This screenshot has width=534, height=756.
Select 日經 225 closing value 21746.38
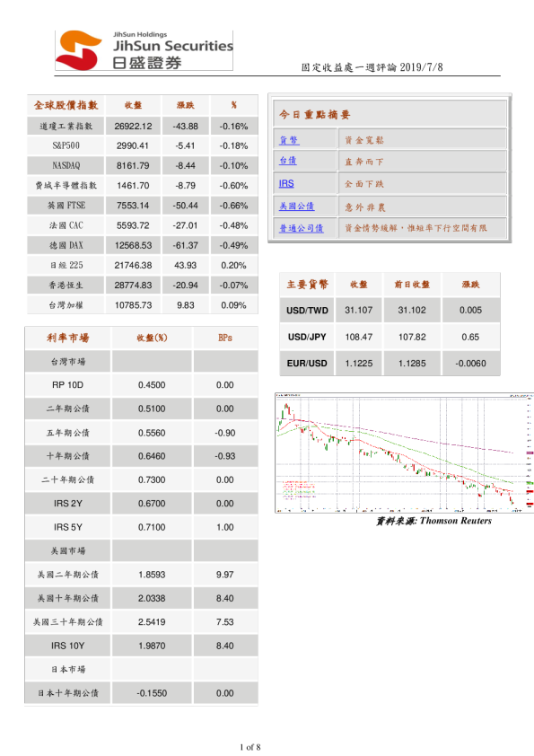133,265
